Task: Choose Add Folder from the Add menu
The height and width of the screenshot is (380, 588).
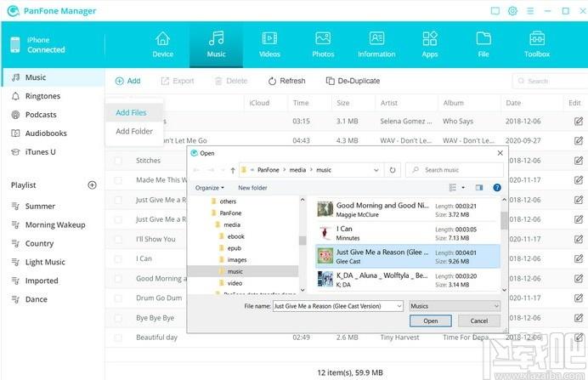Action: pos(134,131)
